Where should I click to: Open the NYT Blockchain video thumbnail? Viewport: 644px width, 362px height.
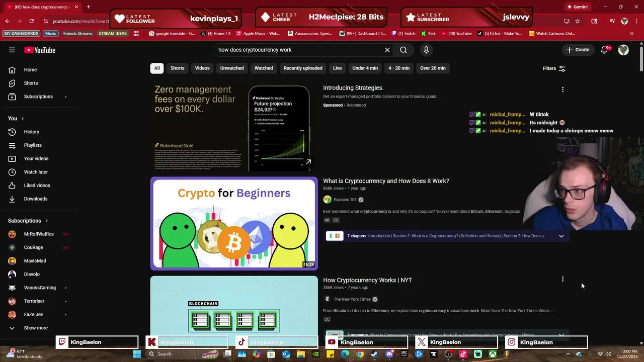[234, 307]
